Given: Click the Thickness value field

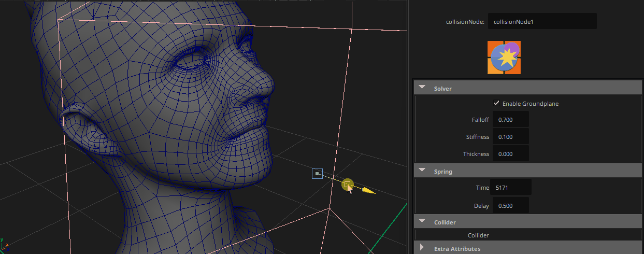Looking at the screenshot, I should click(x=511, y=153).
